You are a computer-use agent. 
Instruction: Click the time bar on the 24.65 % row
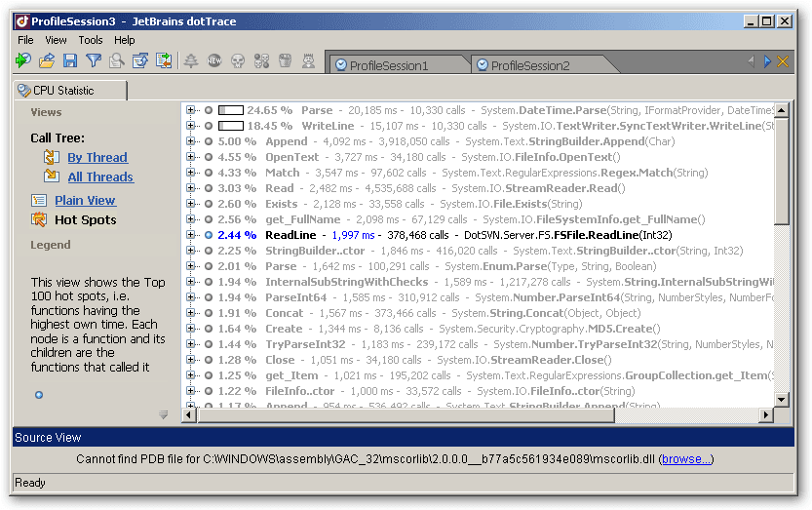point(231,110)
